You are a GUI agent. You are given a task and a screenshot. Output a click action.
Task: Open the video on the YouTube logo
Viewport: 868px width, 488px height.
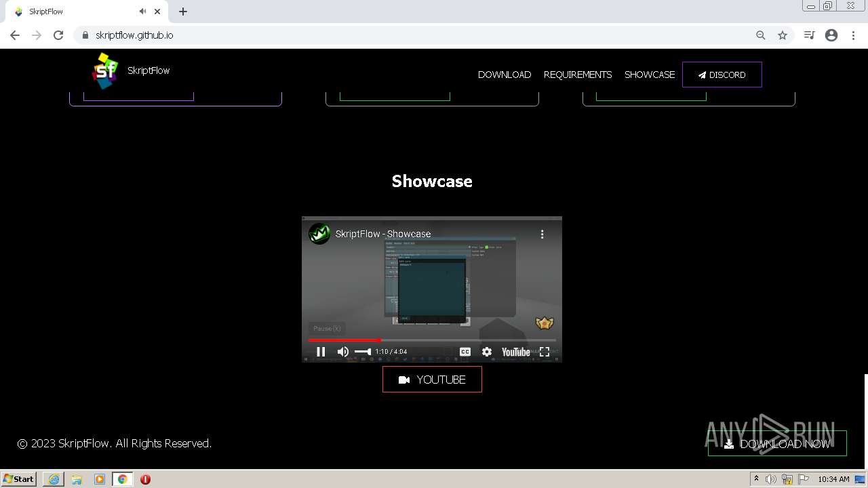(515, 352)
